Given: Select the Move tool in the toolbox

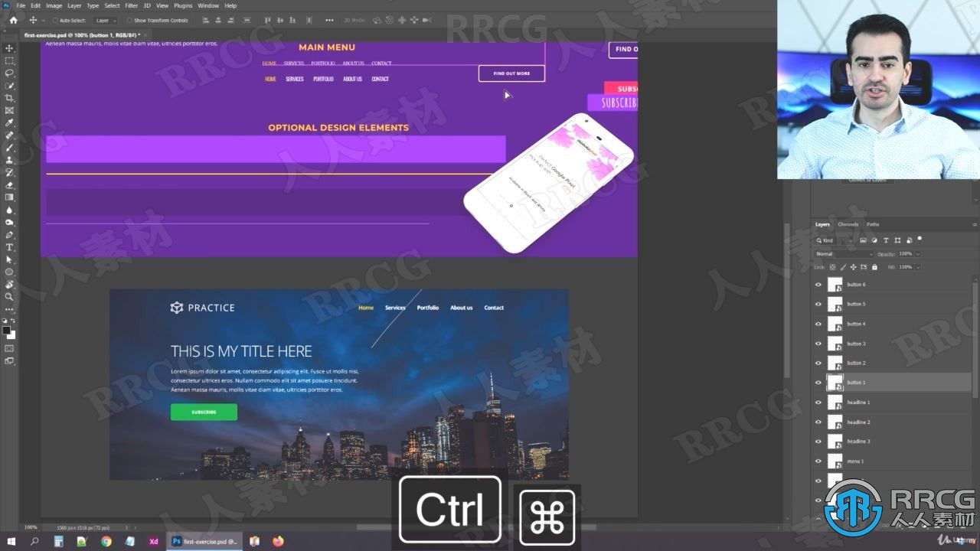Looking at the screenshot, I should pos(10,48).
